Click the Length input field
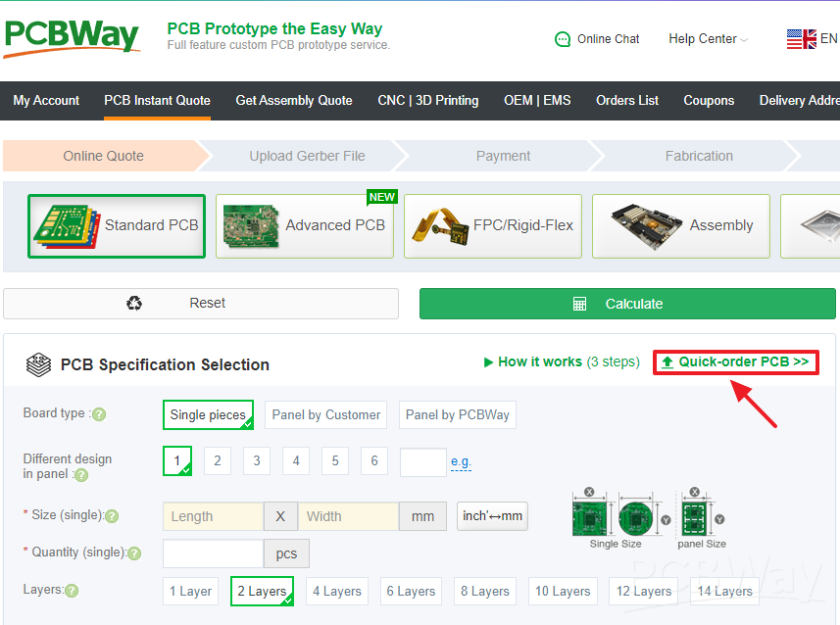 tap(212, 516)
